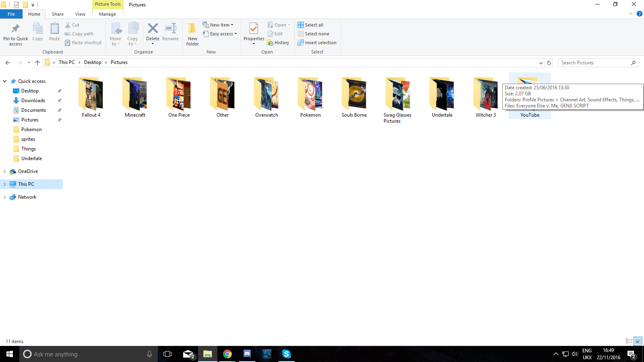Show file History
Screen dimensions: 644x362
278,43
